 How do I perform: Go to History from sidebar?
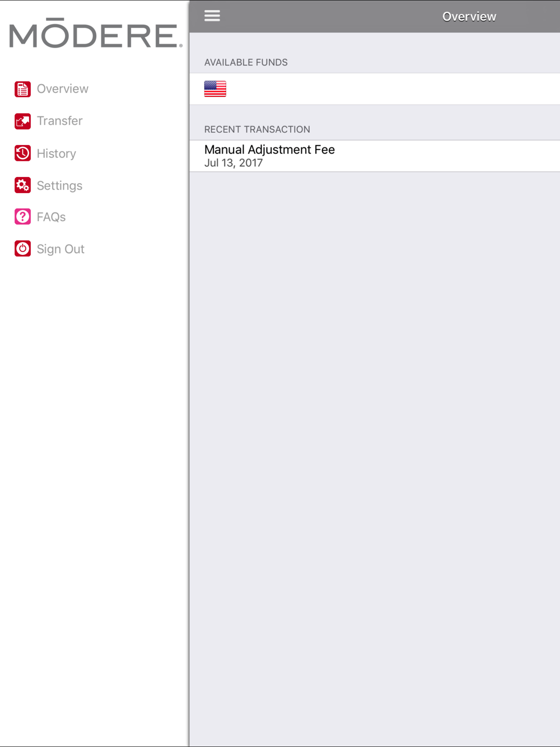pos(57,153)
